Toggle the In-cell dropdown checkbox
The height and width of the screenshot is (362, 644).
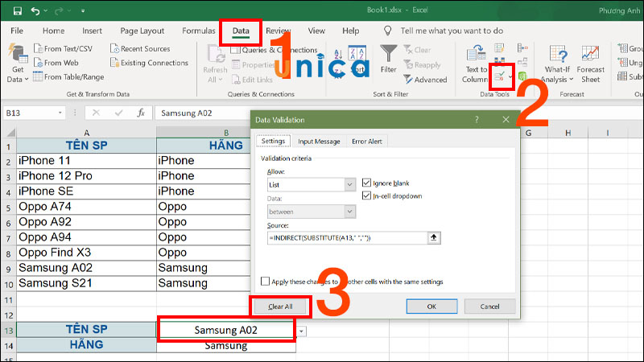[x=366, y=195]
